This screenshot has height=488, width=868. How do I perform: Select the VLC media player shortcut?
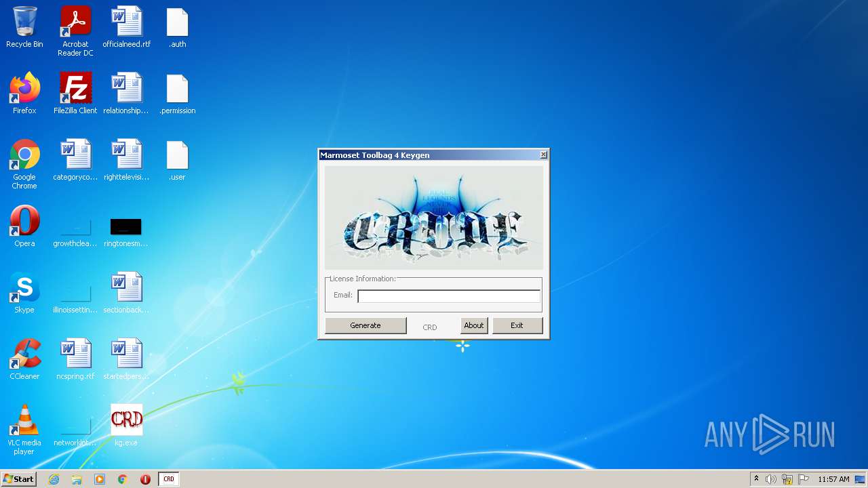24,430
